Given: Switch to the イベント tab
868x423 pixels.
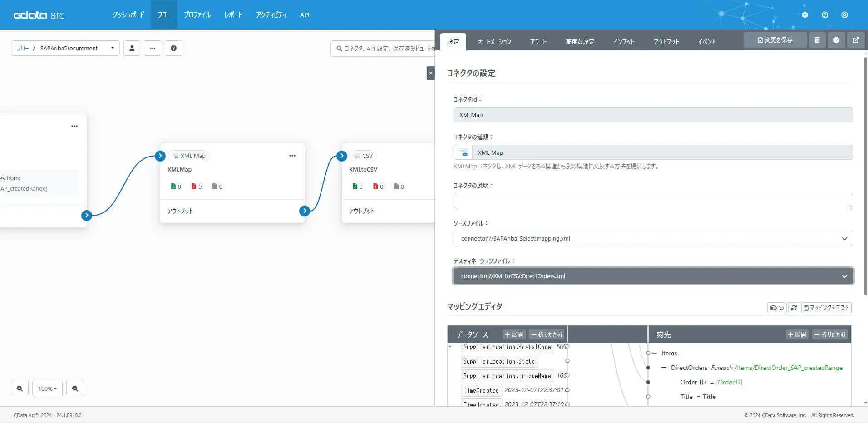Looking at the screenshot, I should pos(707,42).
